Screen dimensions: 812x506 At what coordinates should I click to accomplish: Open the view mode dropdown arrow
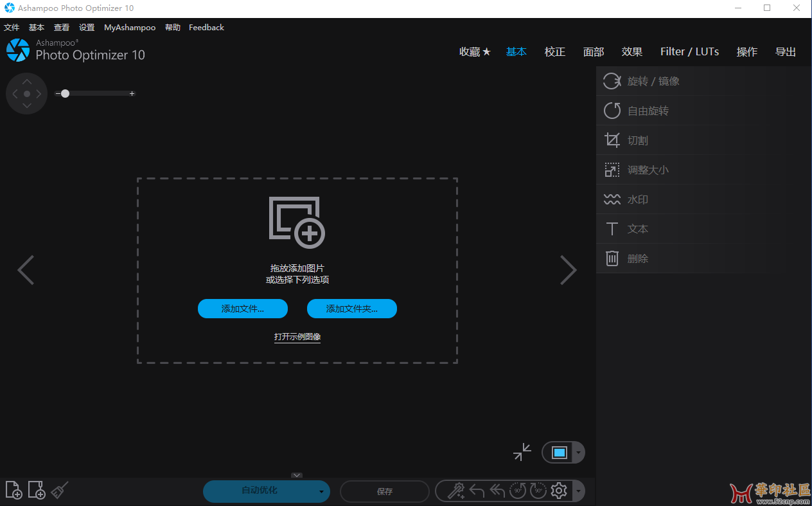(x=578, y=453)
